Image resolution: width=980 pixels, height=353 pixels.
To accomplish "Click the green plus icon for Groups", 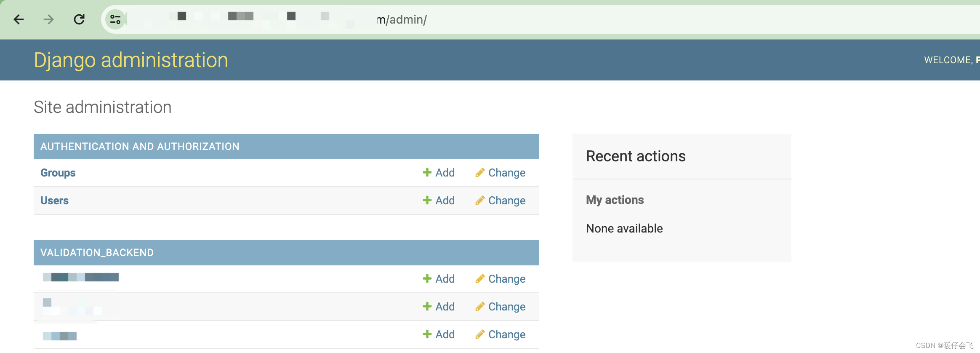I will [x=427, y=172].
